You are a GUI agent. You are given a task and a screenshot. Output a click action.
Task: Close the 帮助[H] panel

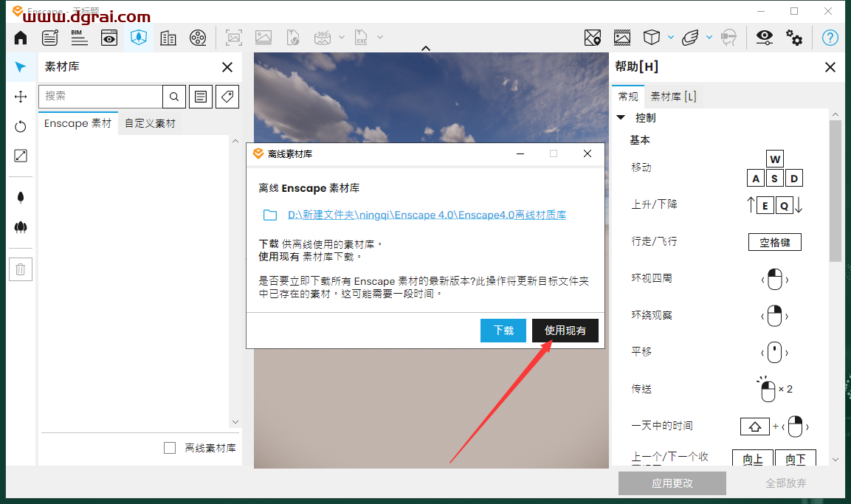(x=830, y=66)
